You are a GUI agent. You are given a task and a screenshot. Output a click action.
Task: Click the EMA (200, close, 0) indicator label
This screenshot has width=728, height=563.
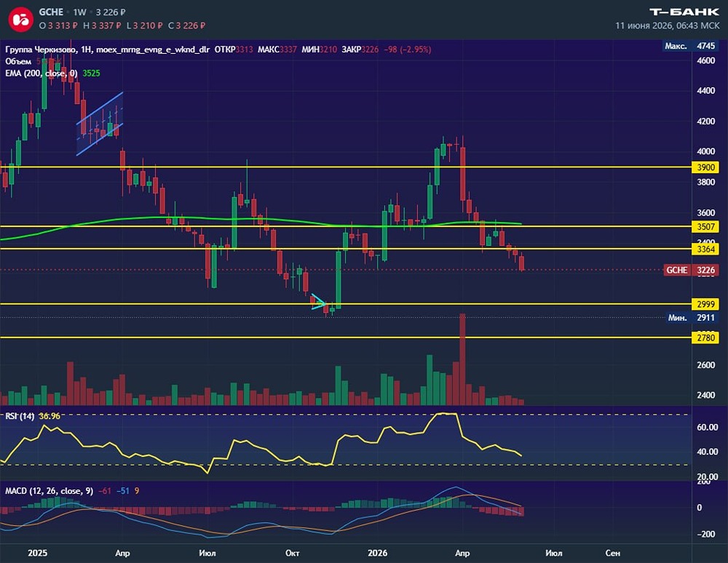[x=41, y=73]
